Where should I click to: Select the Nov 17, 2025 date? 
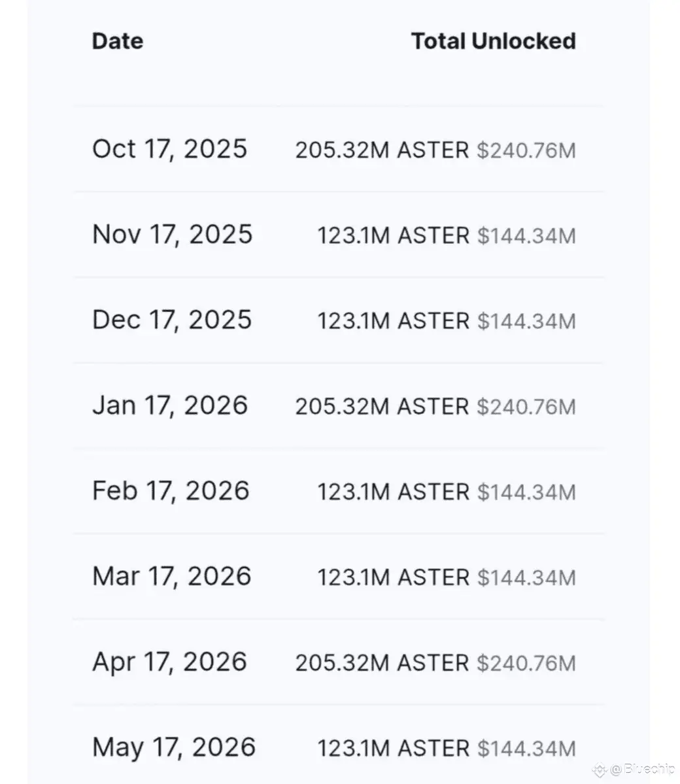pos(173,235)
